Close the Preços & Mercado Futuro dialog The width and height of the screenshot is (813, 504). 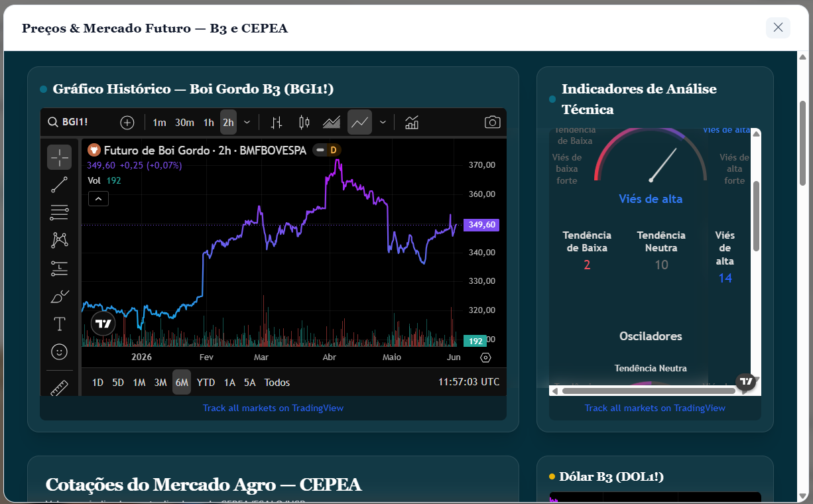pyautogui.click(x=778, y=28)
